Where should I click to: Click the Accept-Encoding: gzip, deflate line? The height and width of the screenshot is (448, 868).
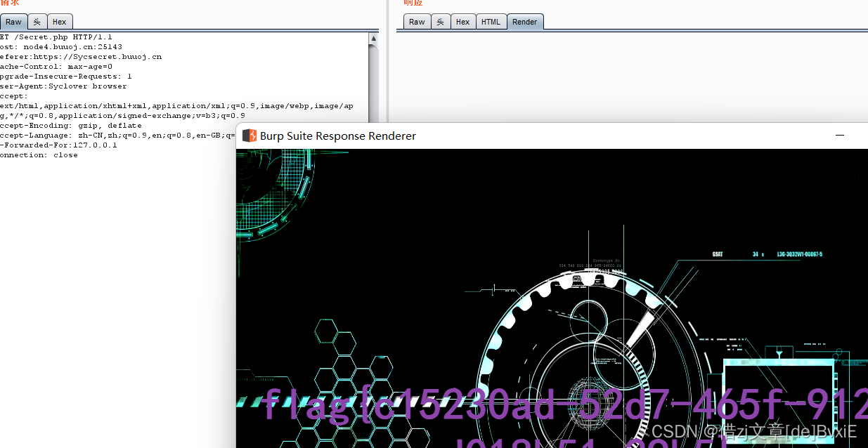coord(71,126)
